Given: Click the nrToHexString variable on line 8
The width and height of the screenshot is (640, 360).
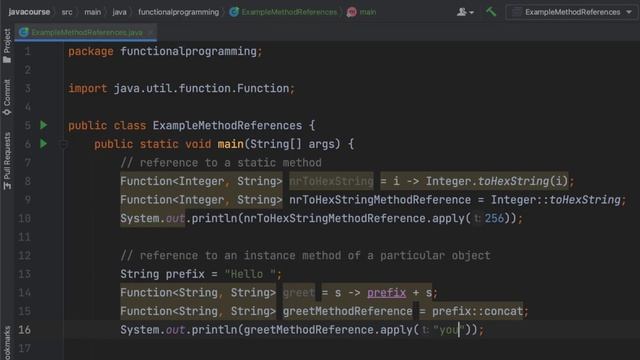Looking at the screenshot, I should [331, 181].
